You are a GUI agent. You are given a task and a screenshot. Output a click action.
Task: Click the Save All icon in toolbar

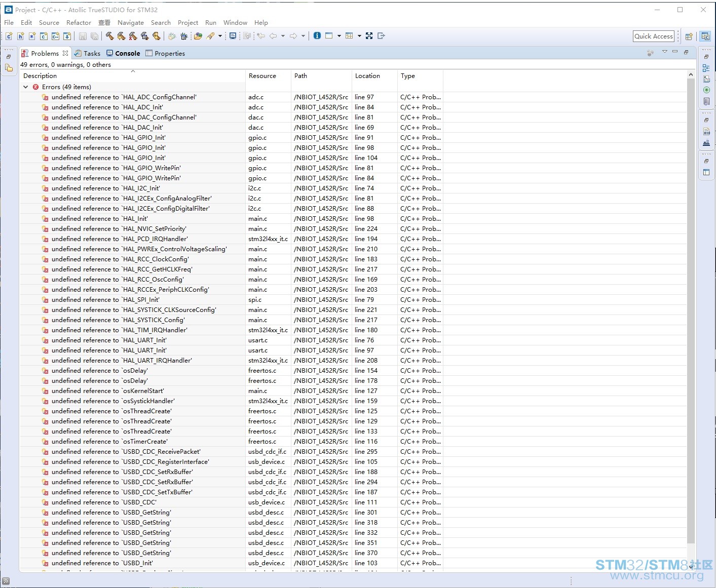pyautogui.click(x=94, y=36)
